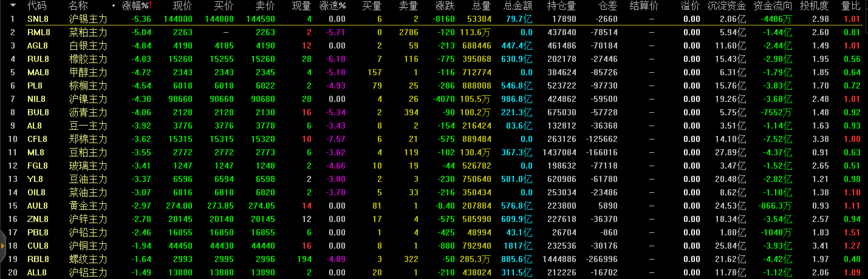Image resolution: width=868 pixels, height=279 pixels.
Task: Open the 郑棉主力 contract name
Action: pyautogui.click(x=88, y=139)
